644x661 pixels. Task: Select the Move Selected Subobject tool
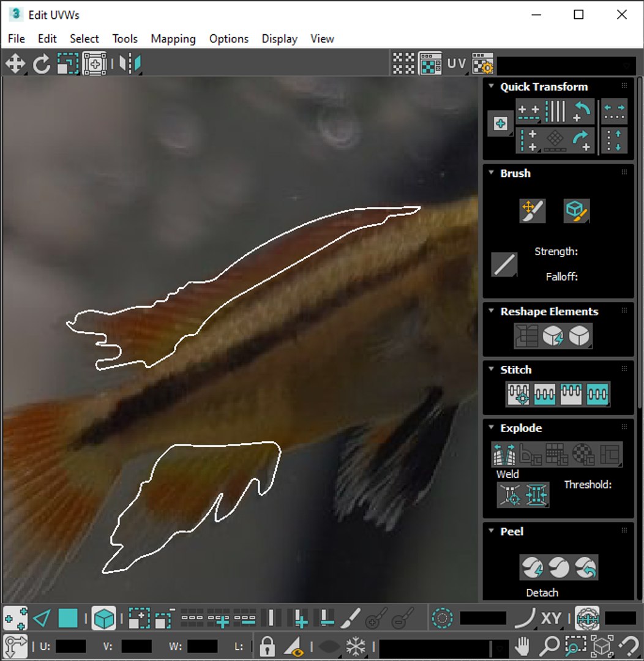[15, 64]
